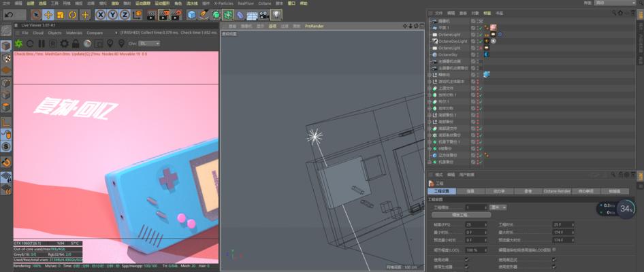Click the FPS value field
Image resolution: width=644 pixels, height=272 pixels.
pos(476,225)
